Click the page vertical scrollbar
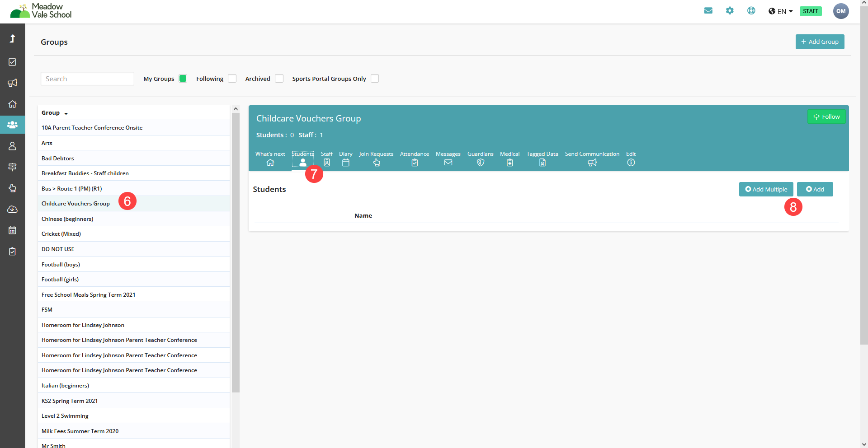868x448 pixels. pyautogui.click(x=864, y=176)
